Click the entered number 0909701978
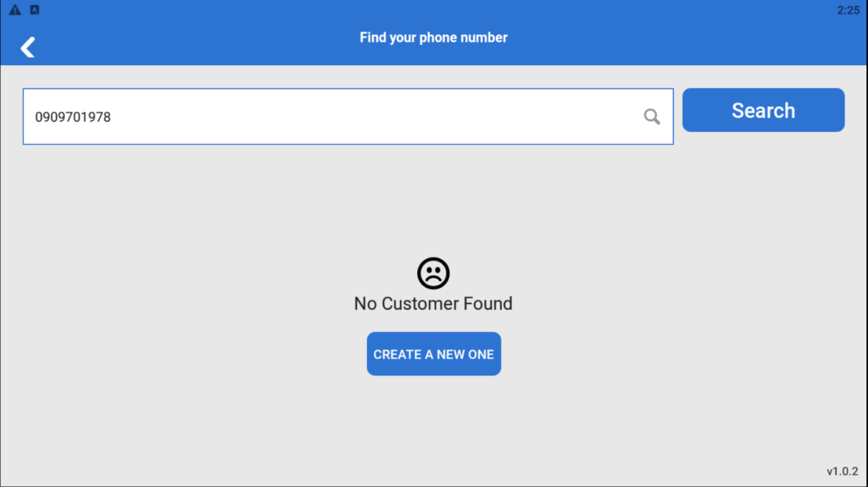Viewport: 868px width, 487px height. point(73,117)
